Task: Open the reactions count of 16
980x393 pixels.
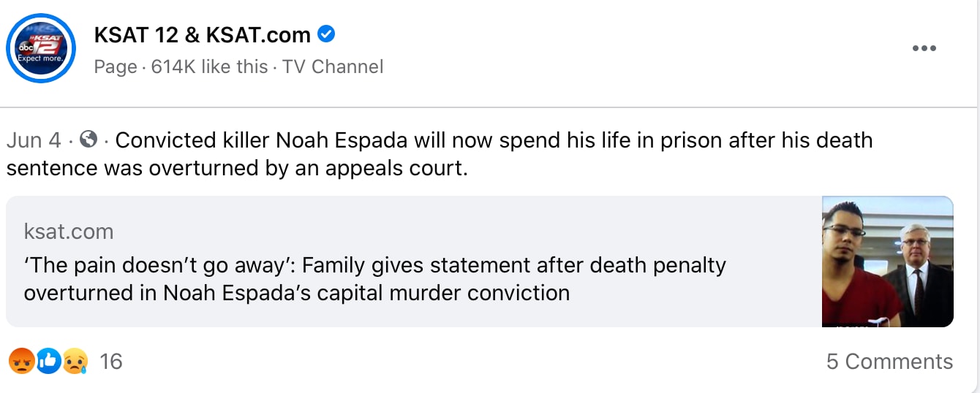Action: coord(110,361)
